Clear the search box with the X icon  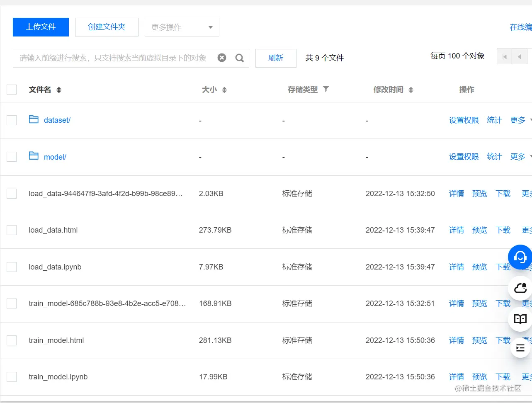point(222,58)
